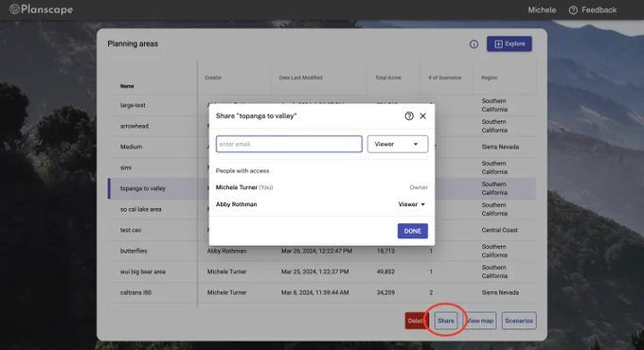Click the Delete button
Viewport: 644px width, 350px height.
tap(416, 321)
